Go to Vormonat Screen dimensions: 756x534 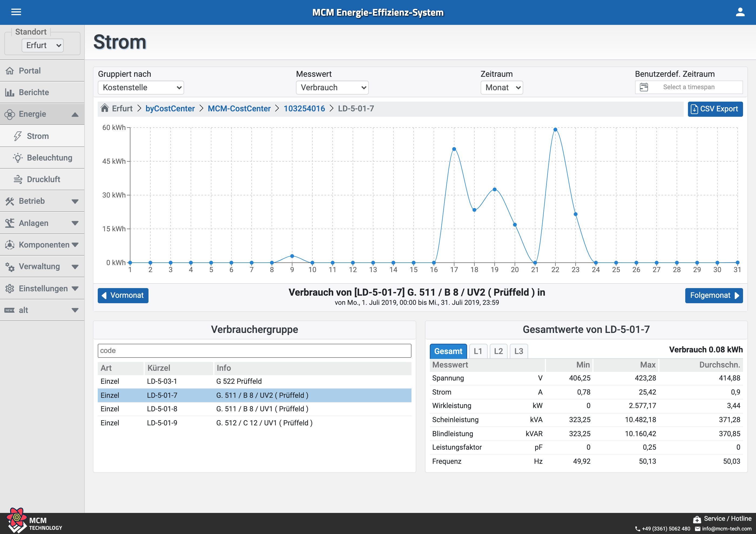pos(123,296)
